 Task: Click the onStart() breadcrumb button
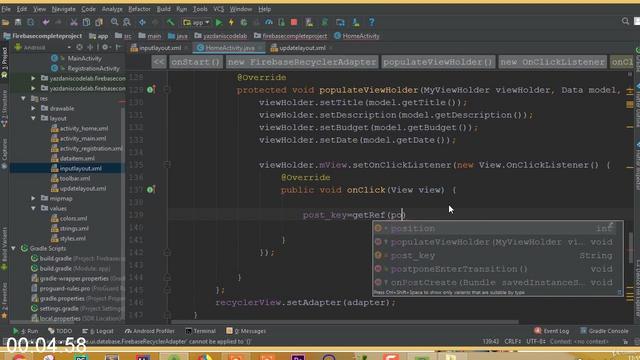tap(196, 62)
